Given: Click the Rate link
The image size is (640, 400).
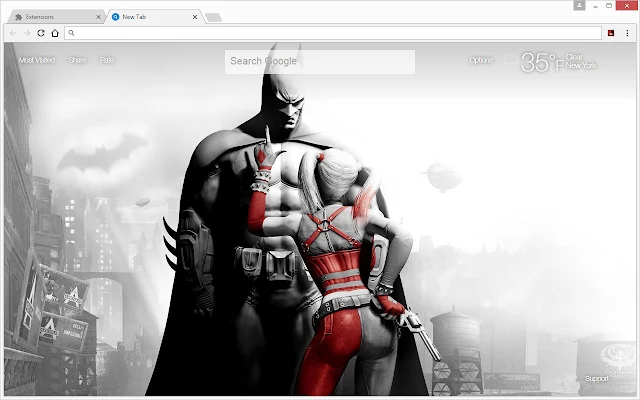Looking at the screenshot, I should click(x=107, y=60).
